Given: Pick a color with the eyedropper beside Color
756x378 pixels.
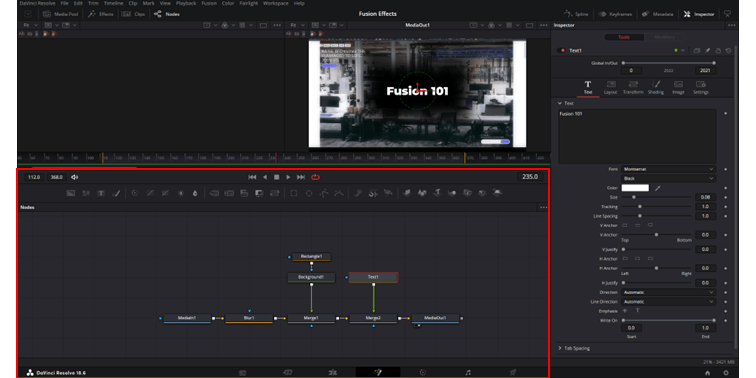Looking at the screenshot, I should (x=657, y=188).
